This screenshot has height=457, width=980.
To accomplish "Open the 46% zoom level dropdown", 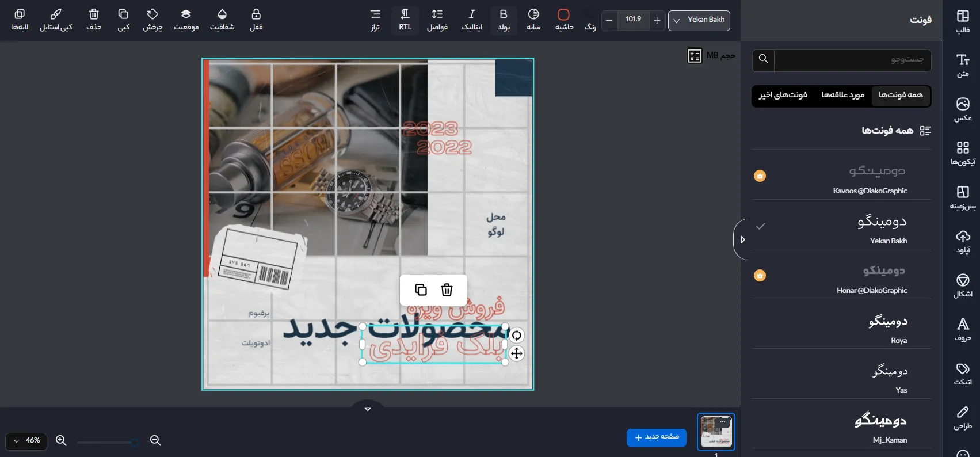I will coord(26,441).
